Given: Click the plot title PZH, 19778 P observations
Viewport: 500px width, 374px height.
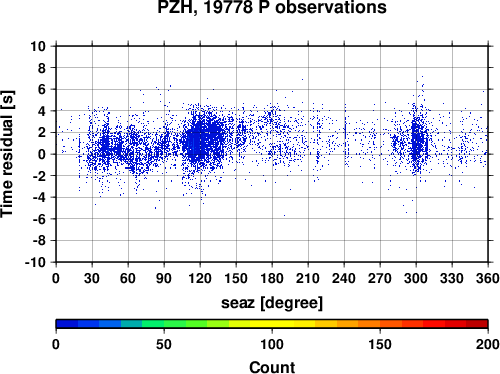Looking at the screenshot, I should coord(272,7).
